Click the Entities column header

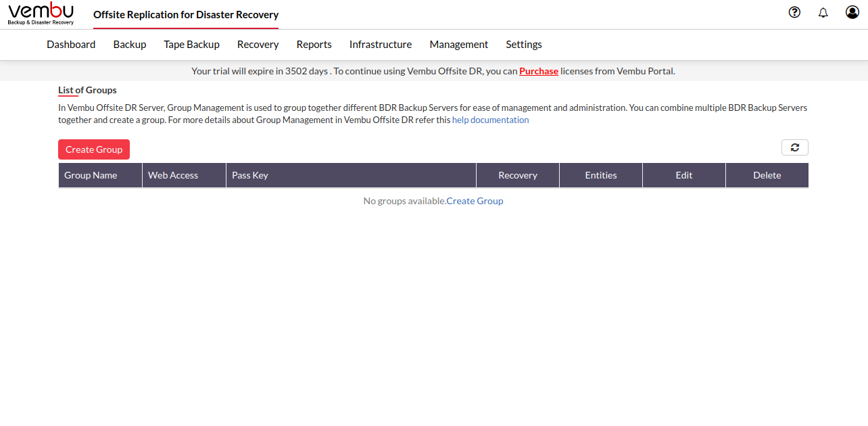601,175
